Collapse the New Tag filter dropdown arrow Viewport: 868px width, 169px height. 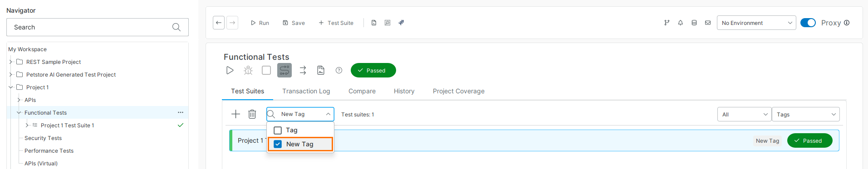tap(328, 114)
